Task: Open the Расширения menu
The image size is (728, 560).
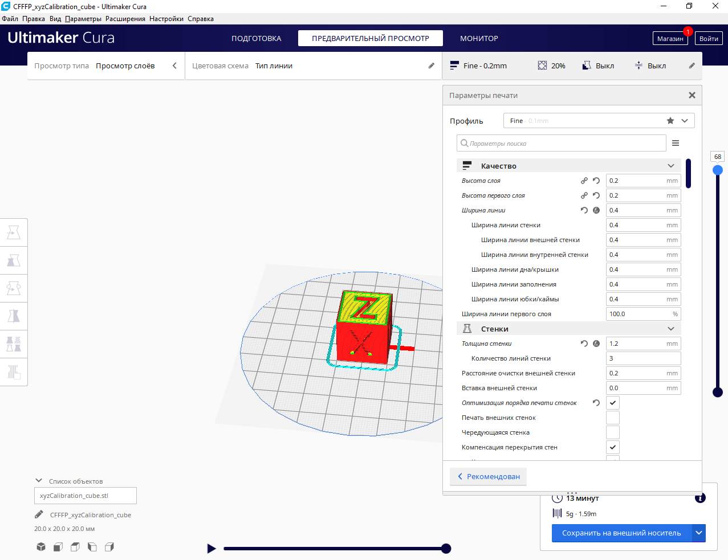Action: 125,19
